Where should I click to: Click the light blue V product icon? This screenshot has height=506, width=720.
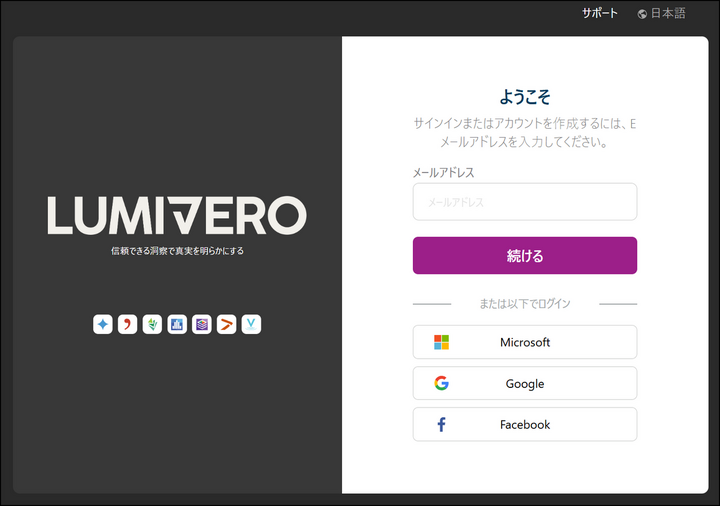251,324
